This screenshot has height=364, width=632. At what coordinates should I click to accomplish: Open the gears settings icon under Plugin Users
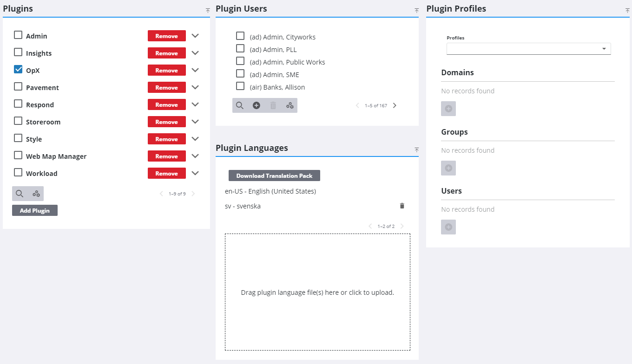pos(290,105)
